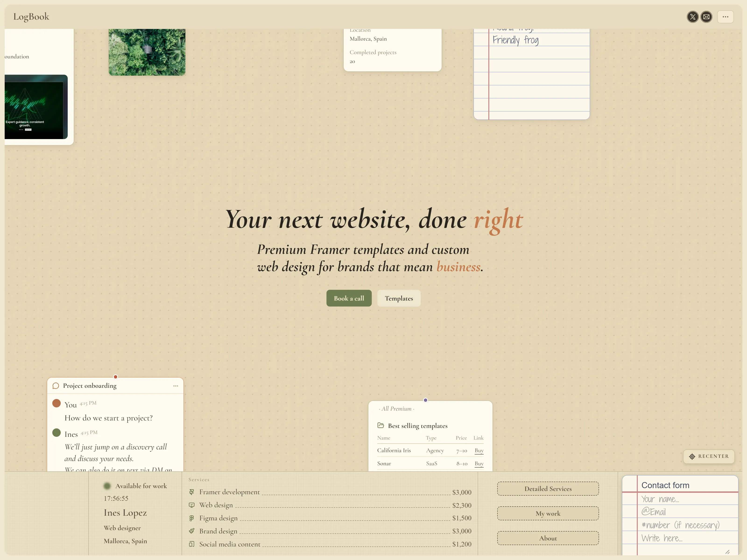Click the dark green website preview thumbnail
Screen dimensions: 747x560
36,107
